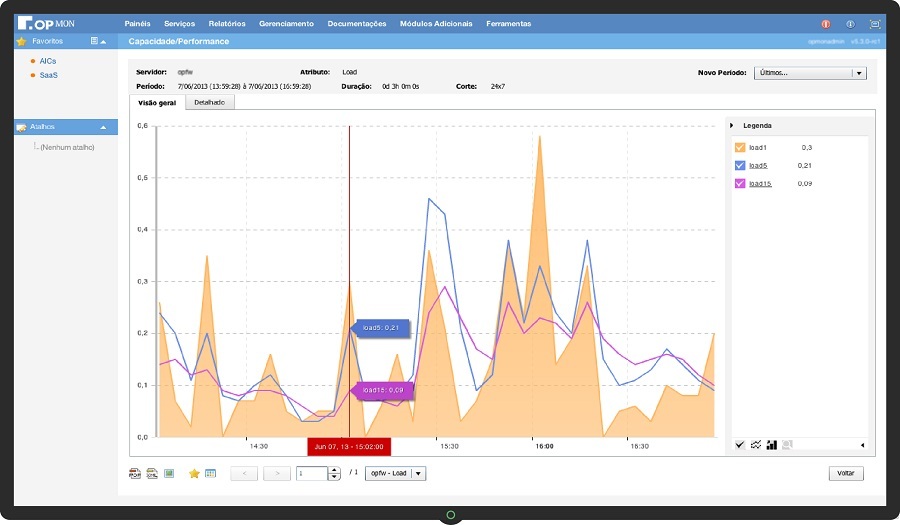The width and height of the screenshot is (900, 525).
Task: Collapse the Atalhos panel
Action: click(103, 127)
